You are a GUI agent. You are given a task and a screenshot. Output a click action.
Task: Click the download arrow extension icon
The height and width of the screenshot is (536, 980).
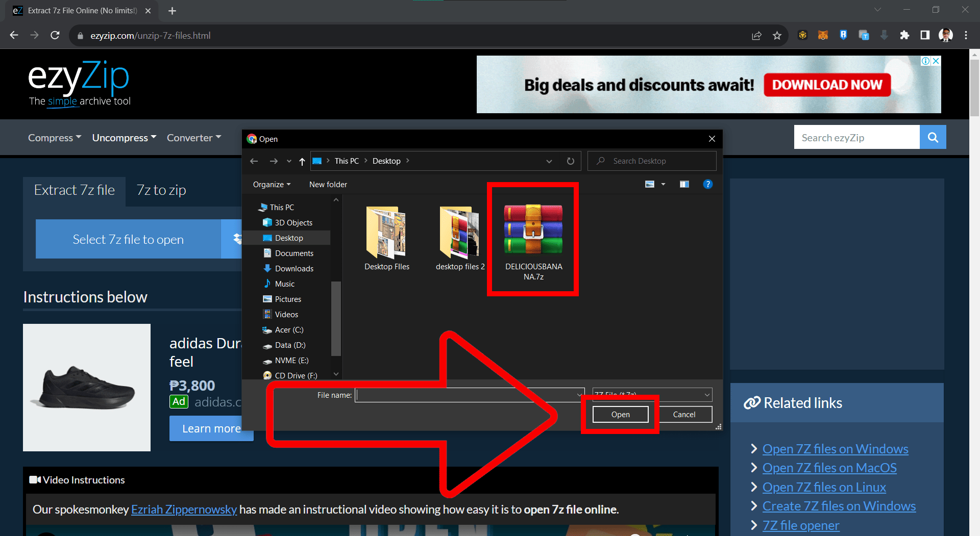(884, 35)
